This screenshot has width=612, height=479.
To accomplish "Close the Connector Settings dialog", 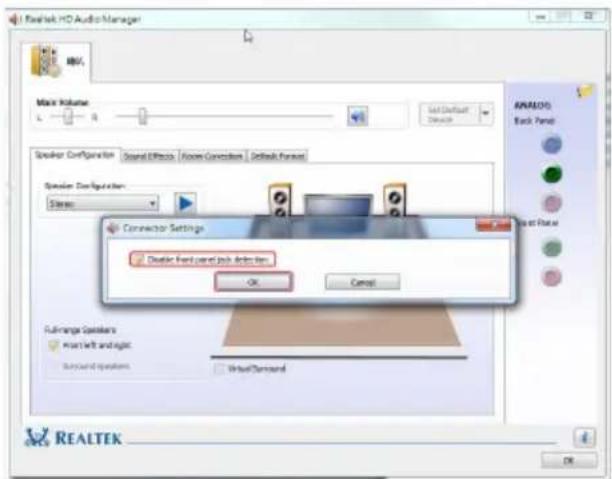I will (493, 225).
